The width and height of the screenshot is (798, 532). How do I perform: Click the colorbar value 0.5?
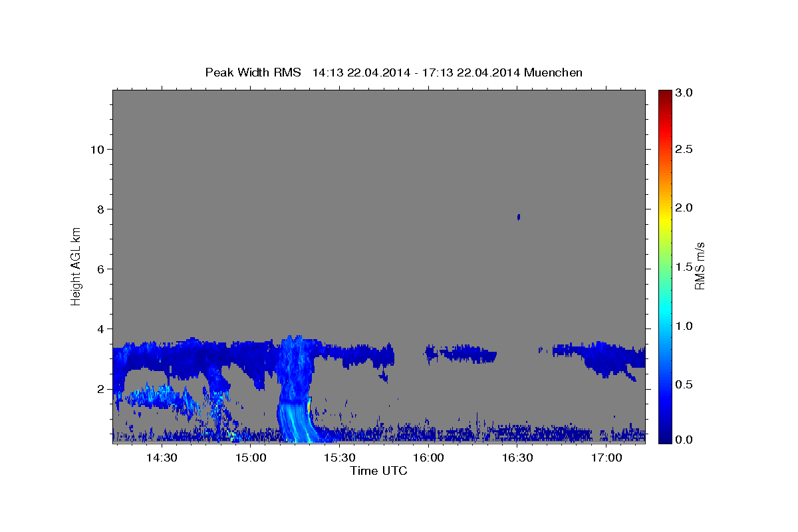pyautogui.click(x=684, y=384)
